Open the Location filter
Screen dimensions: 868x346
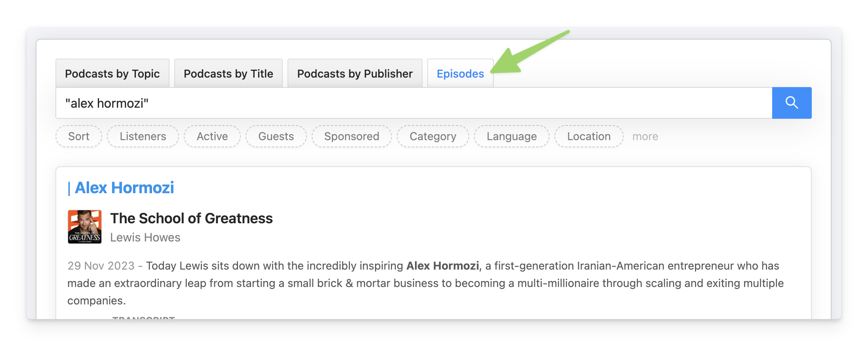click(x=589, y=136)
